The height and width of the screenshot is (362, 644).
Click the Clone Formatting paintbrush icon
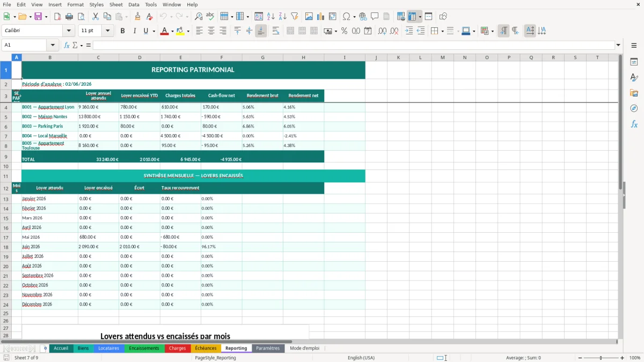138,17
